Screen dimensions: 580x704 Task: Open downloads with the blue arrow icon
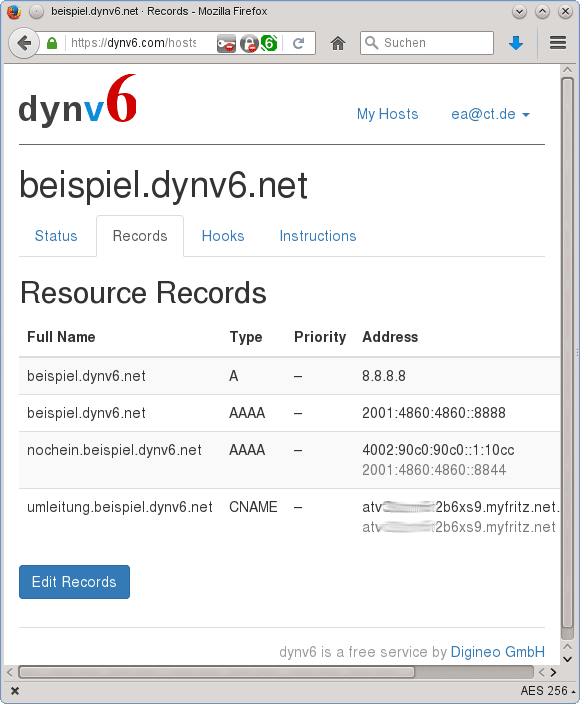tap(516, 43)
